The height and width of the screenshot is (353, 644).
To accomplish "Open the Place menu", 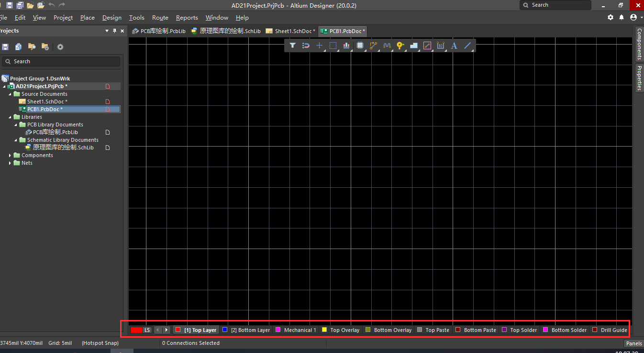I will [87, 17].
